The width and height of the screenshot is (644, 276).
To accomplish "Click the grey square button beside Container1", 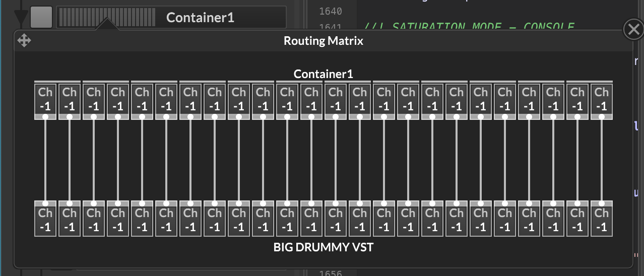I will tap(41, 17).
